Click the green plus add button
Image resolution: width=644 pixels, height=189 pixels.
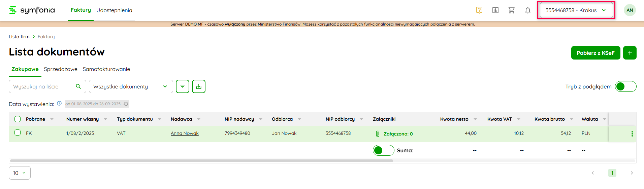pos(630,53)
